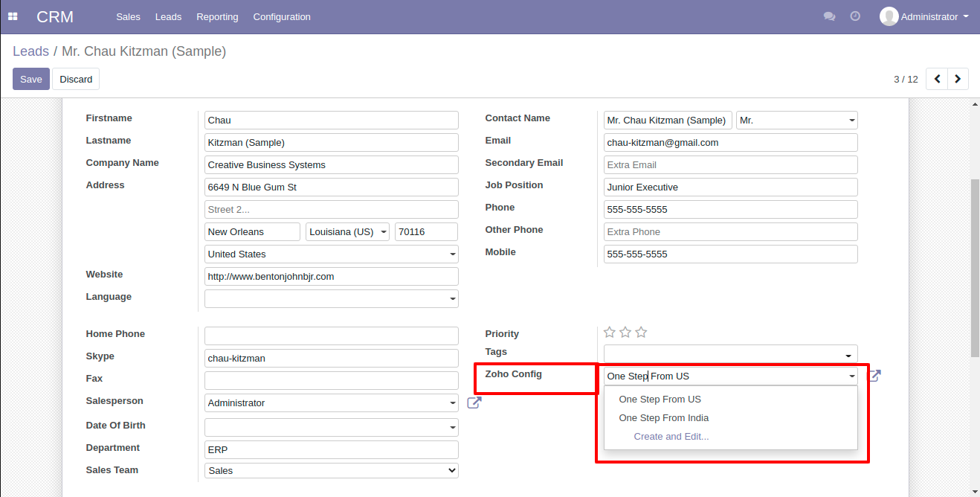Open Zoho Config external link icon

click(874, 376)
